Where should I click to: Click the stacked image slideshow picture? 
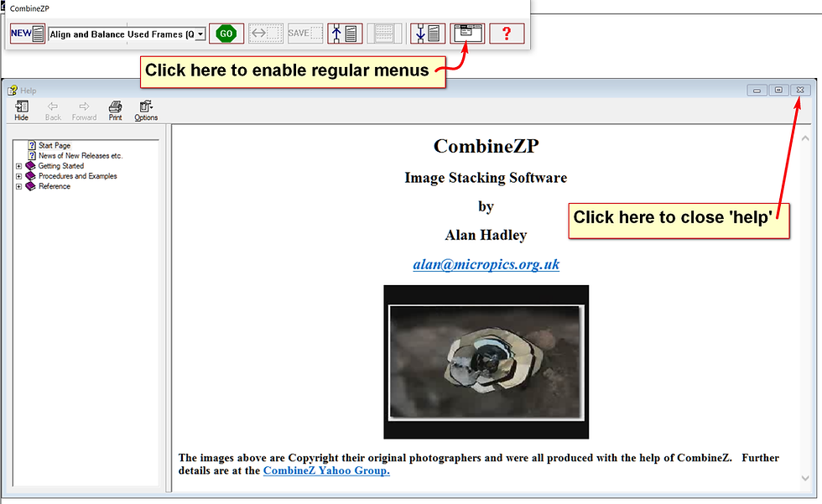[486, 362]
